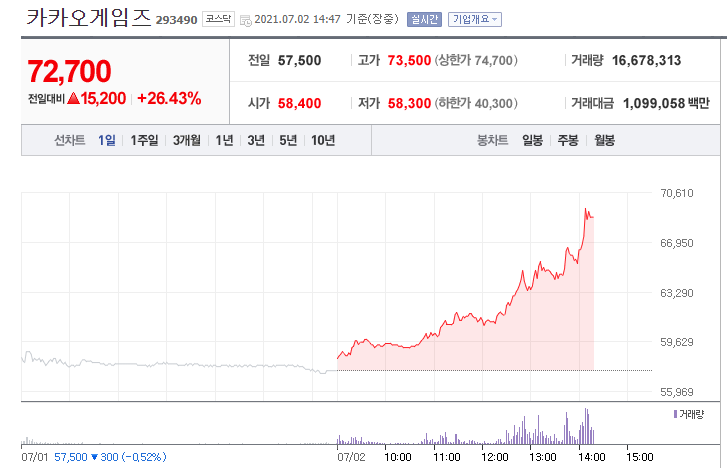Image resolution: width=727 pixels, height=468 pixels.
Task: Click the 10:00 time axis label
Action: coord(398,457)
